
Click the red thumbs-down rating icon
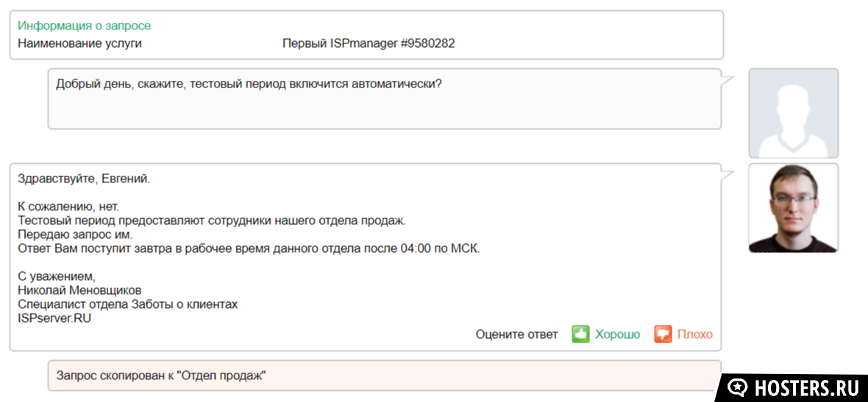pyautogui.click(x=663, y=334)
